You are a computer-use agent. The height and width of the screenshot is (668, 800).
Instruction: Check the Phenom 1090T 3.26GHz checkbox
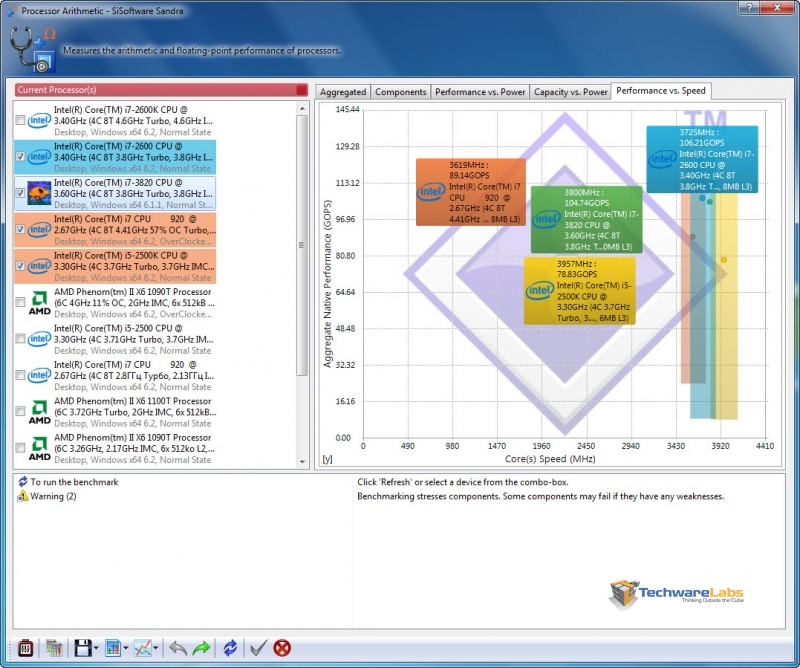point(20,449)
